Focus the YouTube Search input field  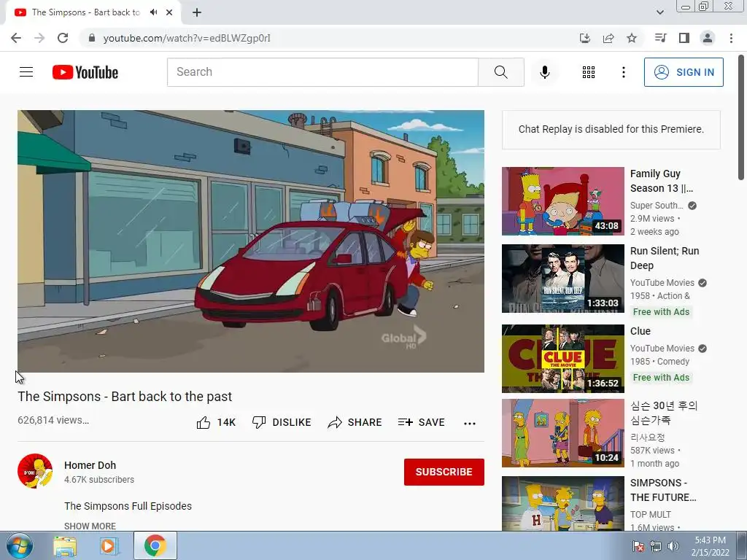pos(322,72)
